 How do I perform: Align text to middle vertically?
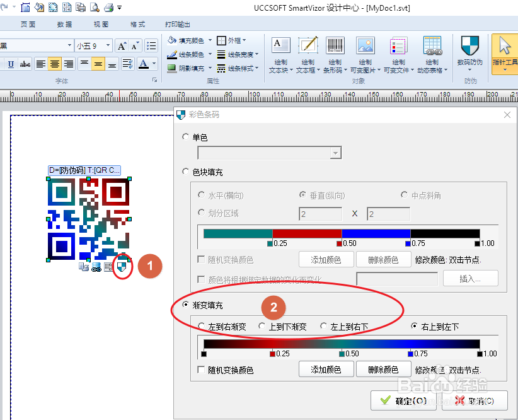pos(98,64)
